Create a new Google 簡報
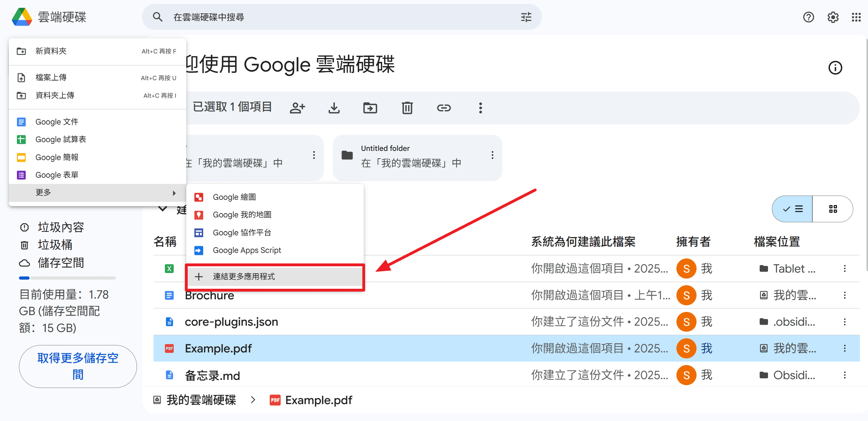Image resolution: width=868 pixels, height=421 pixels. [x=97, y=157]
